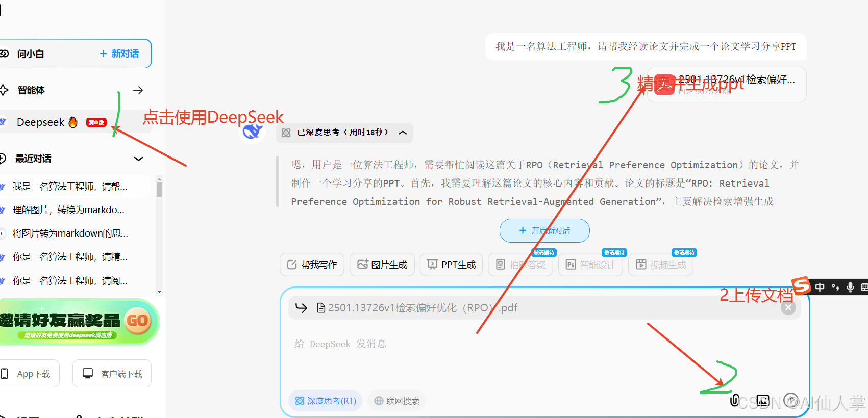This screenshot has width=868, height=418.
Task: Select Deepseek in the sidebar
Action: 41,122
